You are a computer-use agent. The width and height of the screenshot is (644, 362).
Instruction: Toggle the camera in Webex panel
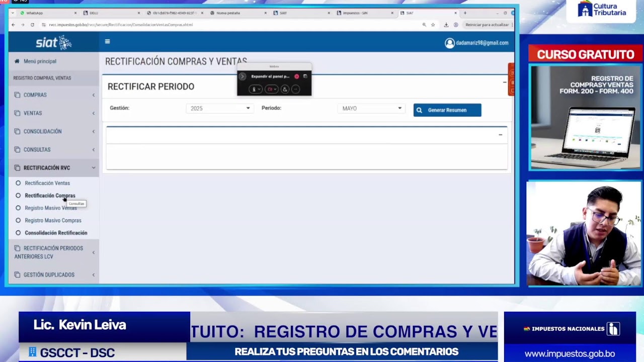tap(270, 89)
